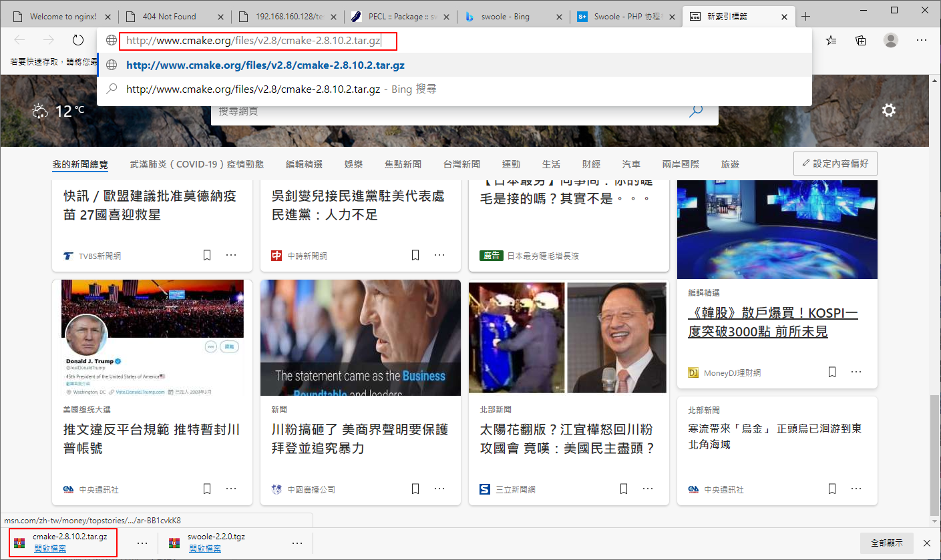Select 兩岸國際 news category
The width and height of the screenshot is (941, 560).
[681, 164]
